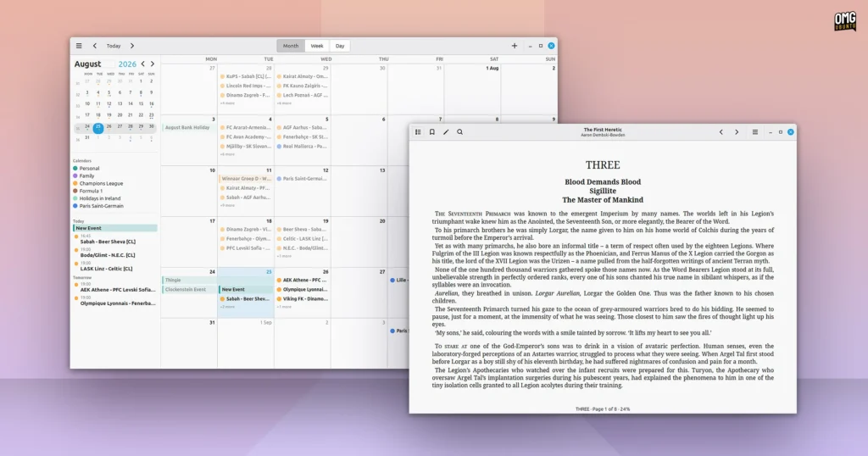This screenshot has width=868, height=456.
Task: Click the Holidays in Ireland color dot
Action: pos(75,198)
